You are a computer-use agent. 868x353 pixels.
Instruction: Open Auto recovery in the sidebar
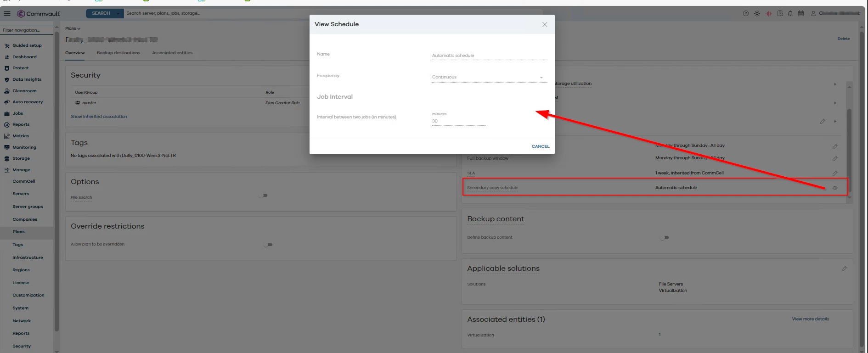[28, 102]
